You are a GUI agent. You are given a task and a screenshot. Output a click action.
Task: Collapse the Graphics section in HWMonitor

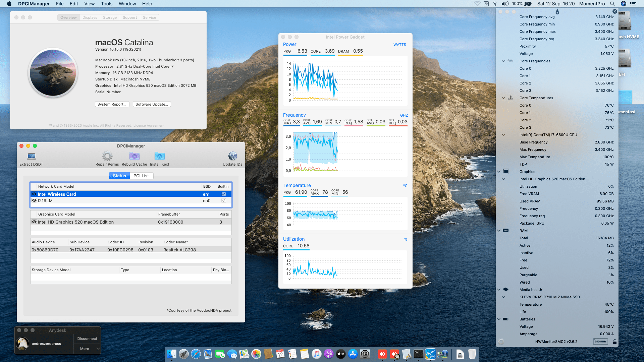tap(499, 172)
